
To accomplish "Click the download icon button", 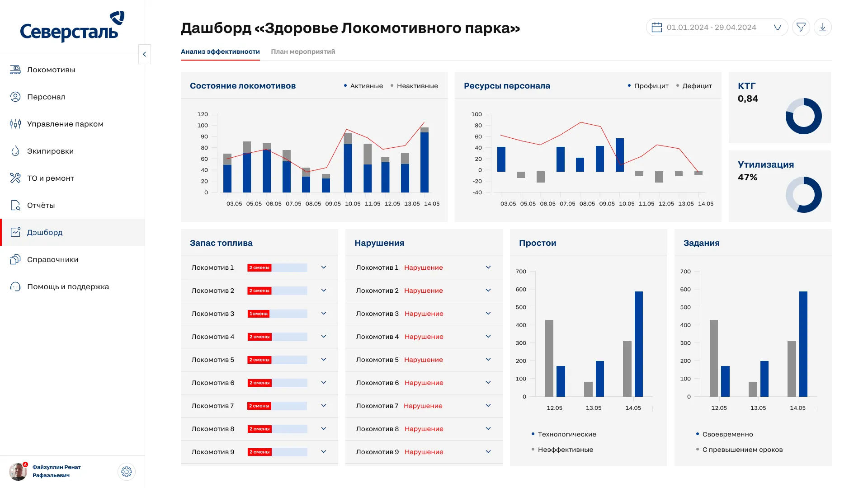I will pos(823,27).
